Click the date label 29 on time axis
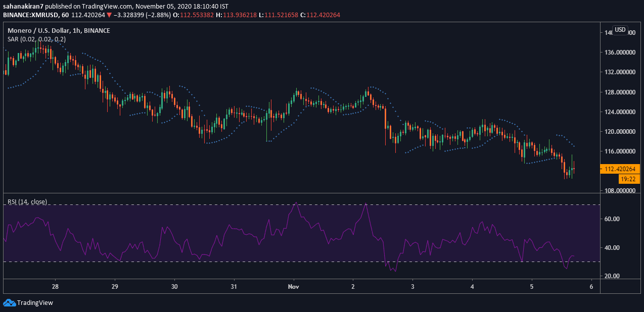The height and width of the screenshot is (312, 644). click(x=115, y=286)
